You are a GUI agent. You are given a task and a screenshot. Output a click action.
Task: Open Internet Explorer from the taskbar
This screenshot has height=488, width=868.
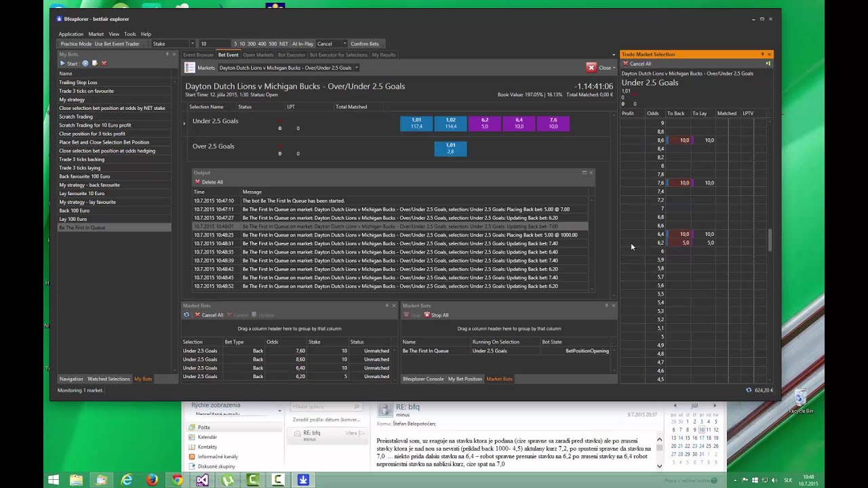126,480
